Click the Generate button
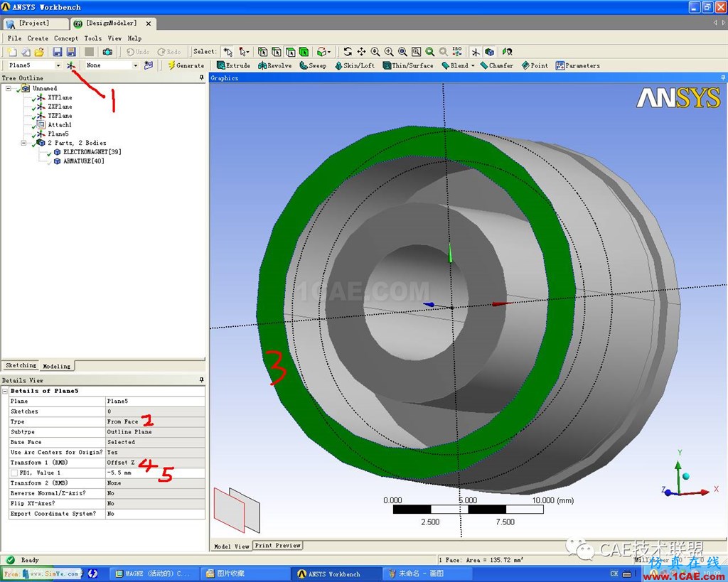728x582 pixels. (186, 65)
